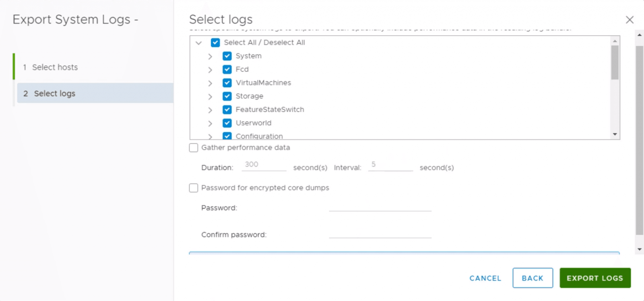Click the Confirm password field
Viewport: 644px width, 301px height.
[x=380, y=233]
